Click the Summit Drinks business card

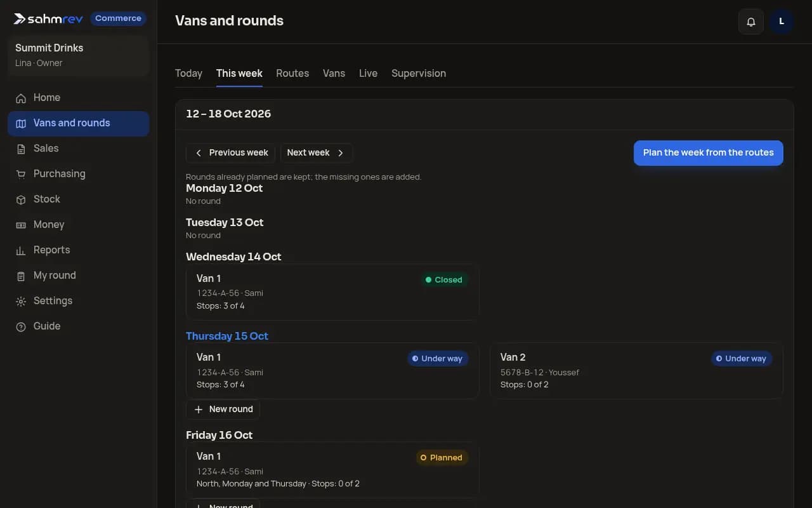pyautogui.click(x=79, y=55)
